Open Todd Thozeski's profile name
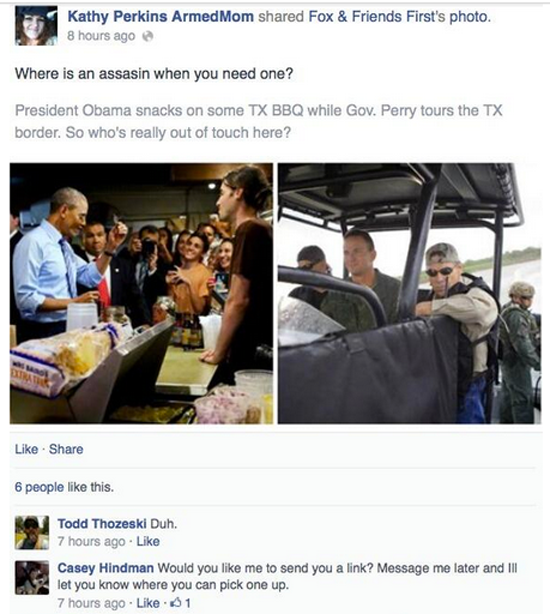 102,524
